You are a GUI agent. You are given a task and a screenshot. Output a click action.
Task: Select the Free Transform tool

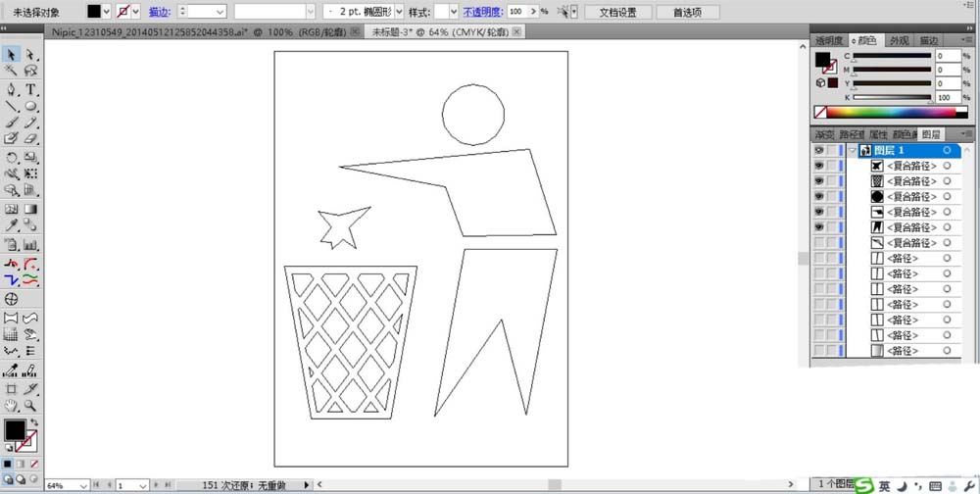tap(30, 173)
